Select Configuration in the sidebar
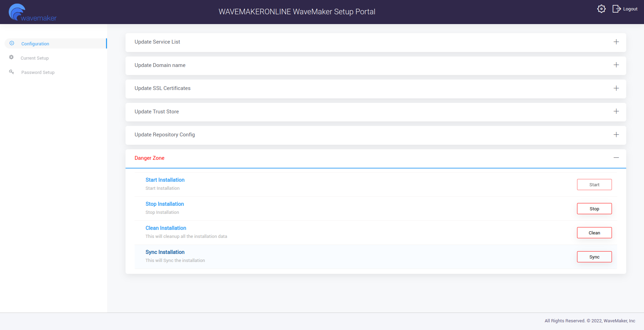The height and width of the screenshot is (330, 644). (35, 44)
